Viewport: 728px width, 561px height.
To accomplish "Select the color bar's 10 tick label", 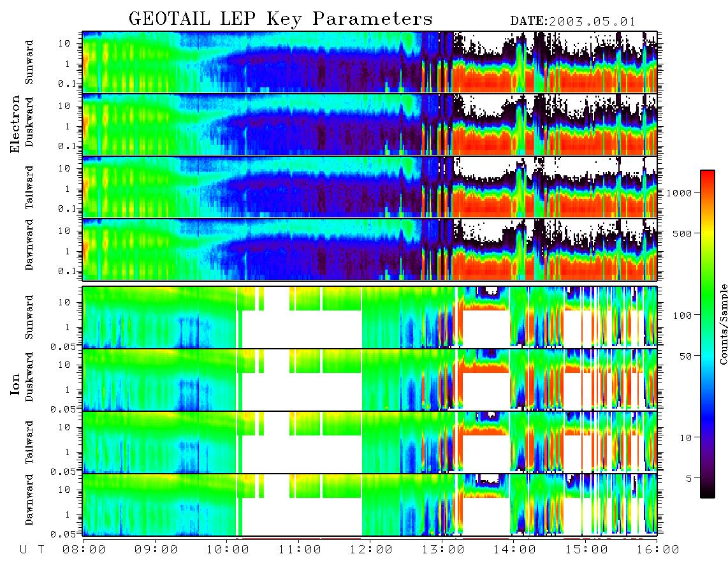I will coord(685,438).
